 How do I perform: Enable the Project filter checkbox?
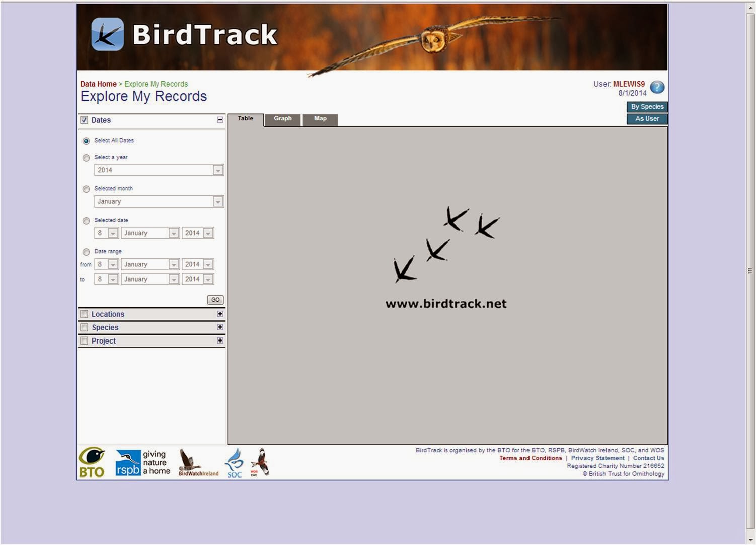(84, 341)
